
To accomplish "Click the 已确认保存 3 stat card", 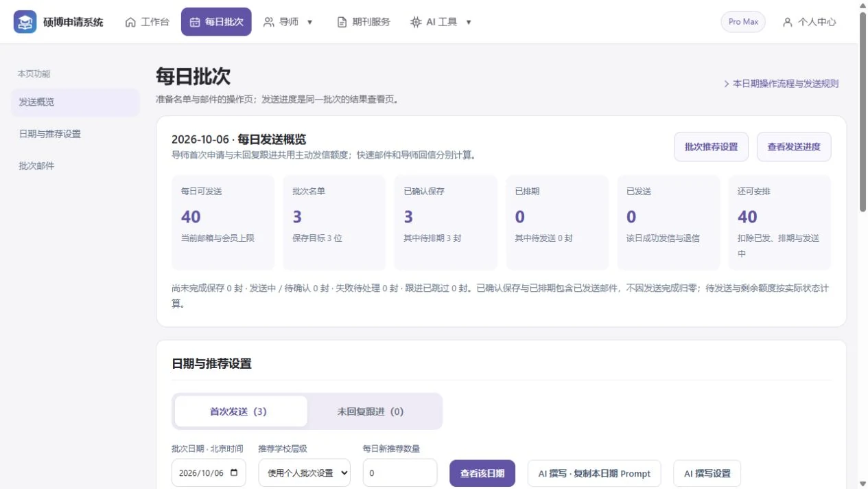I will click(446, 223).
